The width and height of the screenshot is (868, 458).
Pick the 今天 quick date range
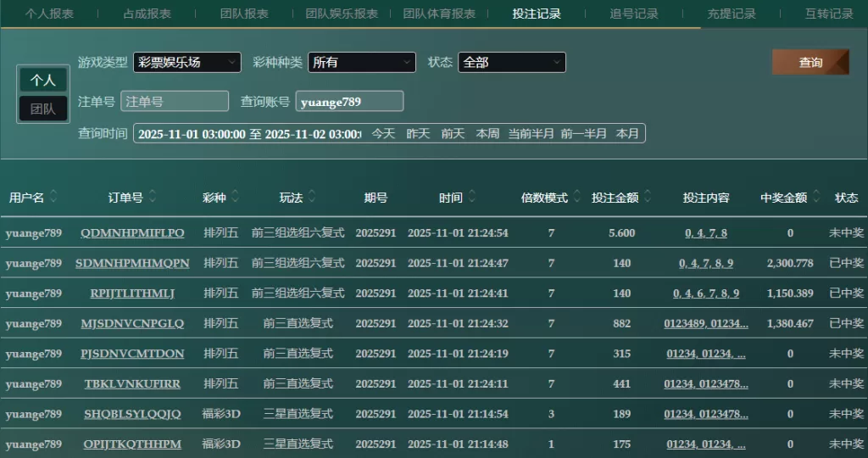(383, 134)
